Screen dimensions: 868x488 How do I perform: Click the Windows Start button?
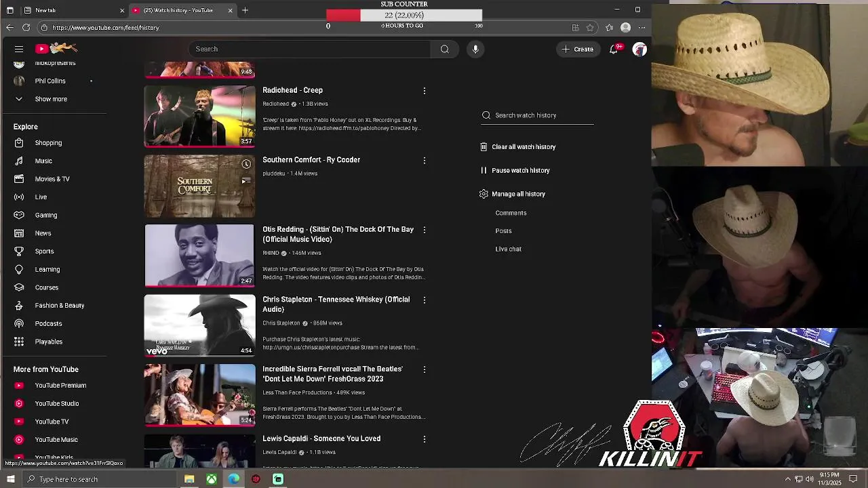[10, 479]
